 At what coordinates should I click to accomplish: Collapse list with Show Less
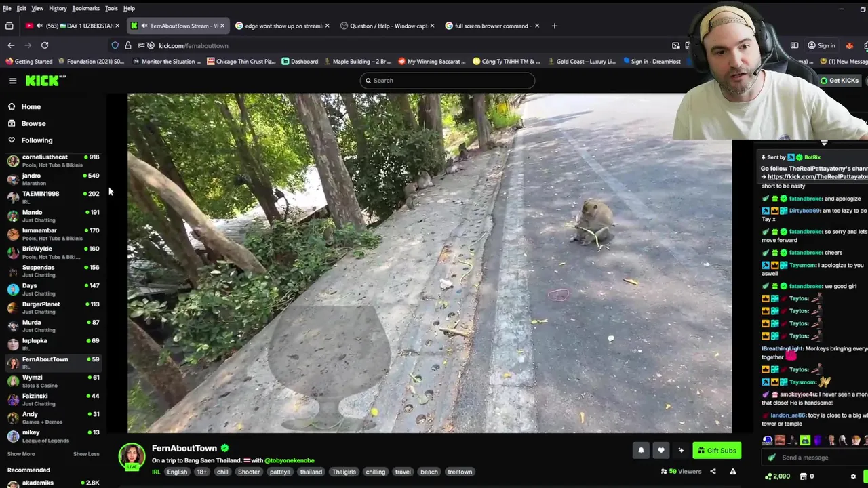click(86, 454)
